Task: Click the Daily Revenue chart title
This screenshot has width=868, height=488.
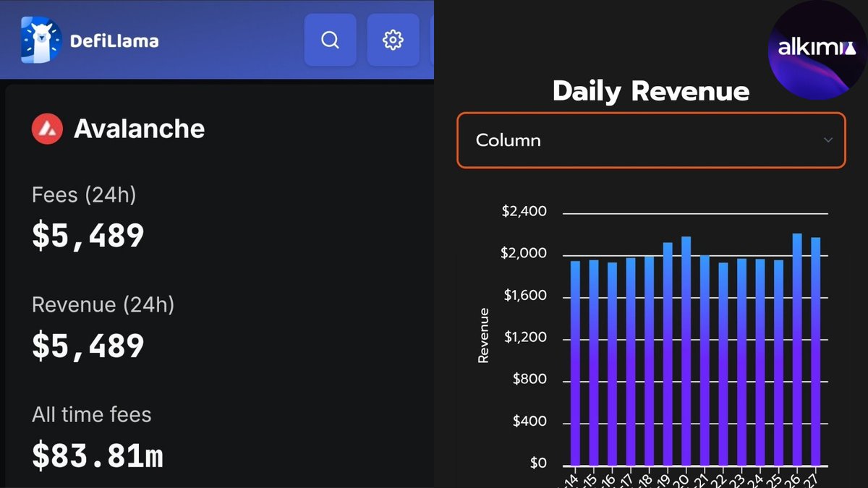Action: pyautogui.click(x=651, y=91)
